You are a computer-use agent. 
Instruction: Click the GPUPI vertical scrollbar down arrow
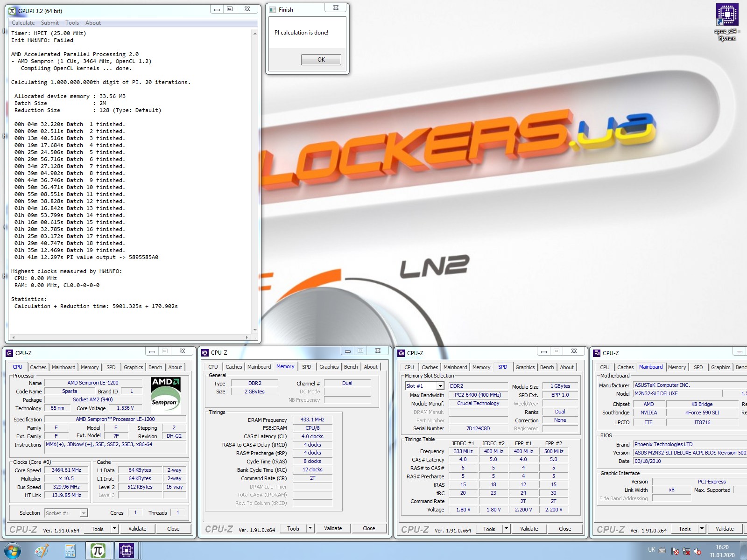255,330
